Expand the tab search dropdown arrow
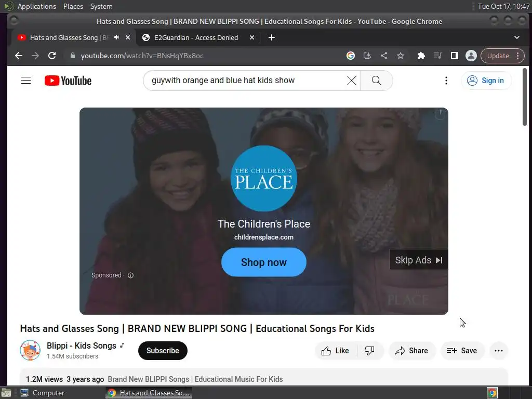 coord(517,37)
